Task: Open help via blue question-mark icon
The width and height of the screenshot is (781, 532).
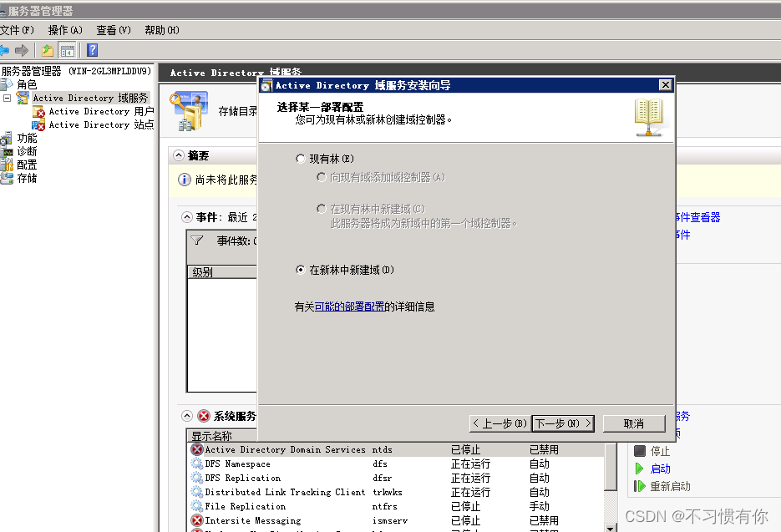Action: [92, 50]
